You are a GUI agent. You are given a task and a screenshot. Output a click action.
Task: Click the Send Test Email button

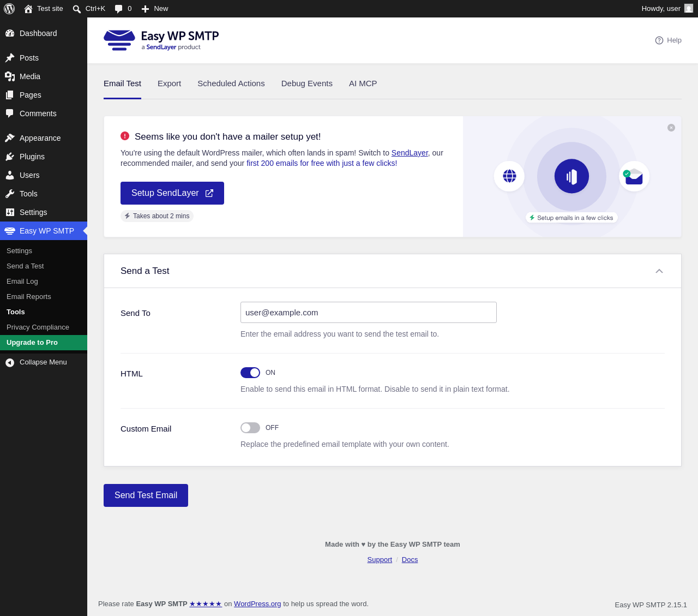tap(146, 495)
